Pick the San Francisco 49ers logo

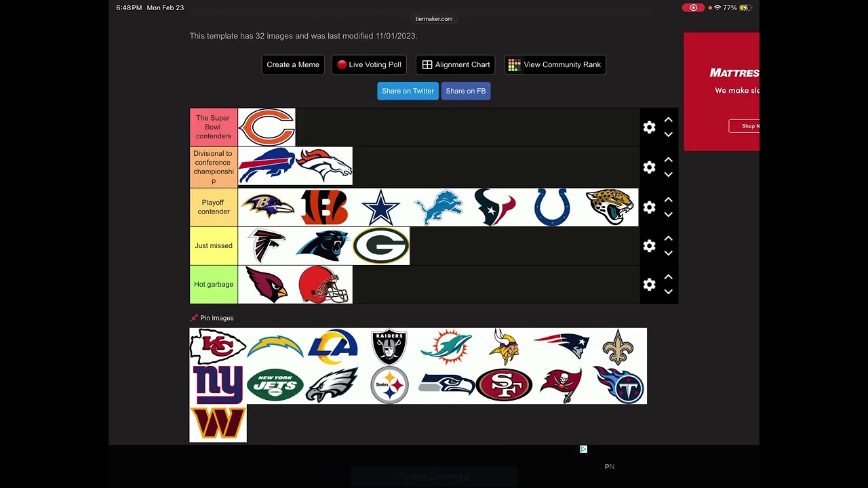pos(504,385)
